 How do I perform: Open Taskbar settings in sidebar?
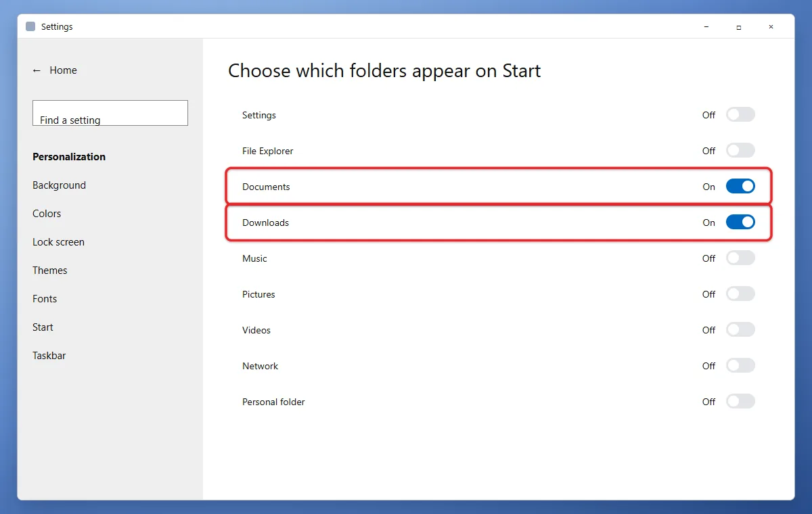49,356
